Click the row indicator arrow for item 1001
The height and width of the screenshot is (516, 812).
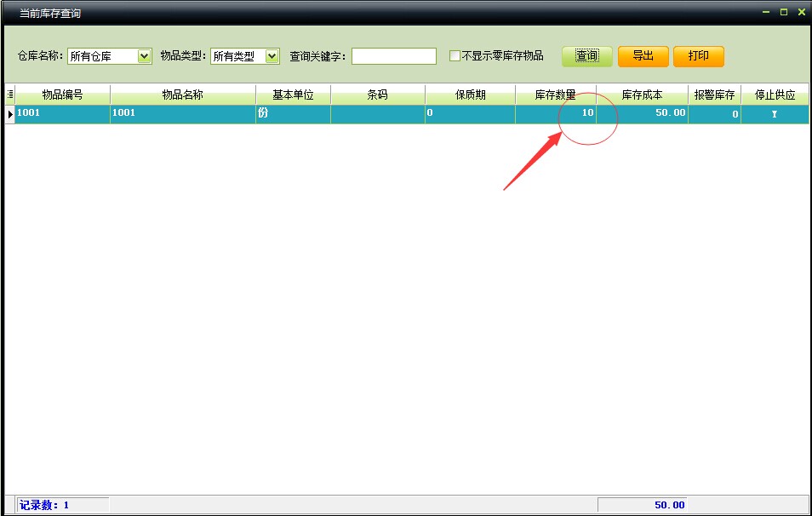[10, 114]
